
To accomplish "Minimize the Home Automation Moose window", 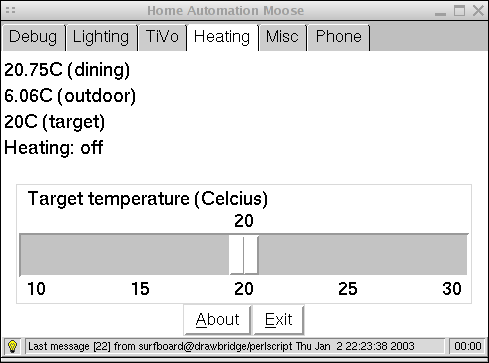I will pos(440,13).
